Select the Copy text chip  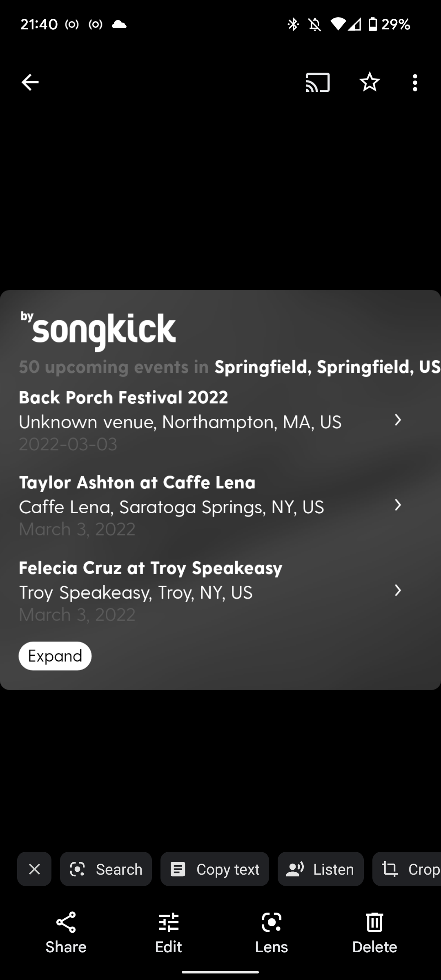click(215, 869)
